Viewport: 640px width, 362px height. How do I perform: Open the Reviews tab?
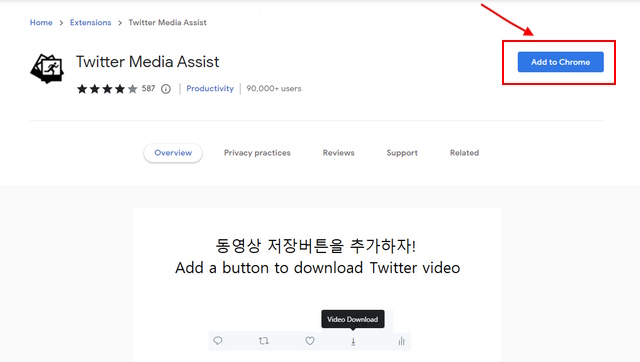[338, 153]
